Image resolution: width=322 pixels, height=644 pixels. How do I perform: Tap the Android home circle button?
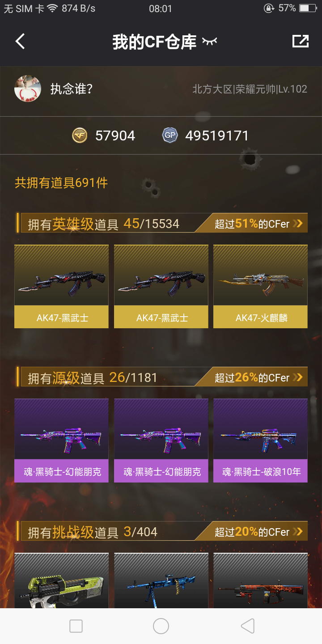click(161, 626)
